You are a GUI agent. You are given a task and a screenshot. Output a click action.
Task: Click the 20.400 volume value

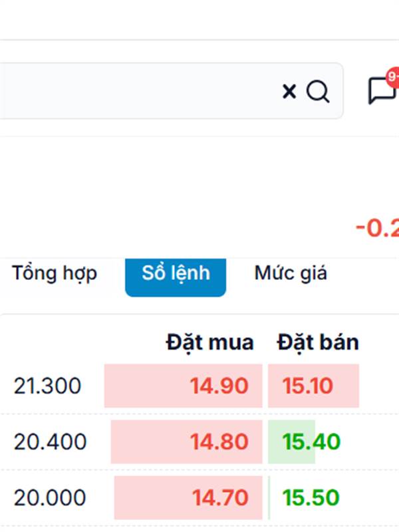[51, 442]
